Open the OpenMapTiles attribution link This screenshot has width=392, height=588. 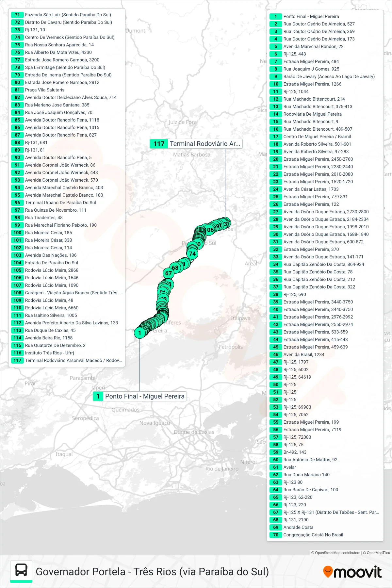coord(376,553)
